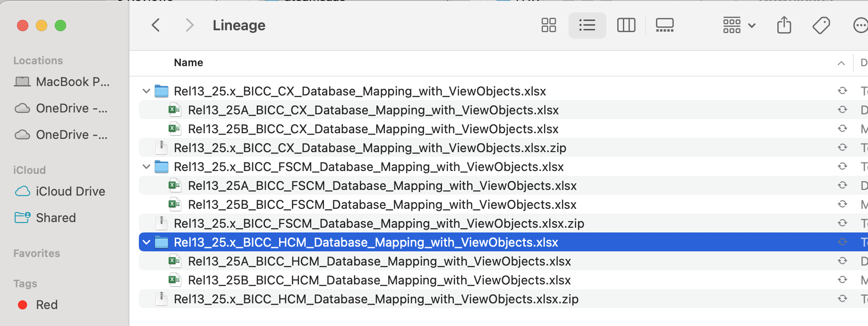Click the sync icon beside the CX folder
Screen dimensions: 868x326
coord(842,91)
